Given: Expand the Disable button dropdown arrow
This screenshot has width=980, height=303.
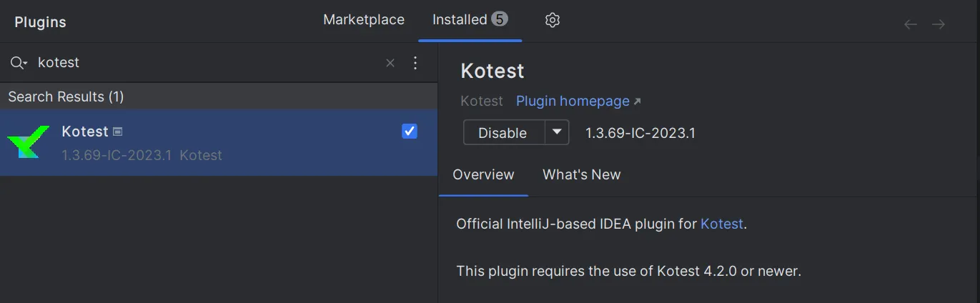Looking at the screenshot, I should click(557, 132).
